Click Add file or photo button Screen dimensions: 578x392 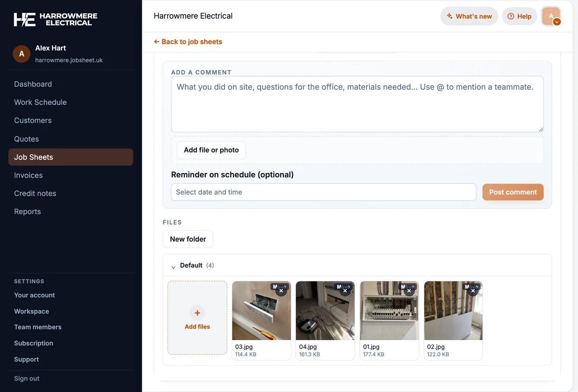pos(211,150)
